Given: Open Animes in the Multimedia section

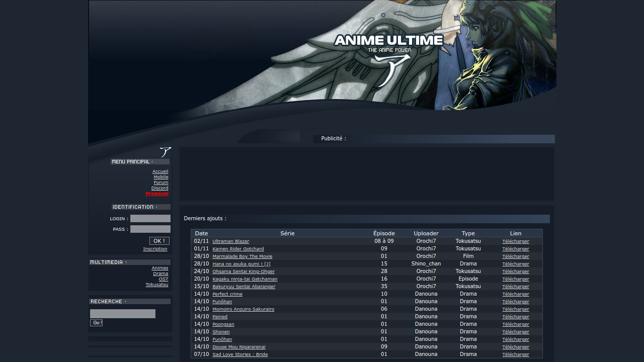Looking at the screenshot, I should [160, 268].
